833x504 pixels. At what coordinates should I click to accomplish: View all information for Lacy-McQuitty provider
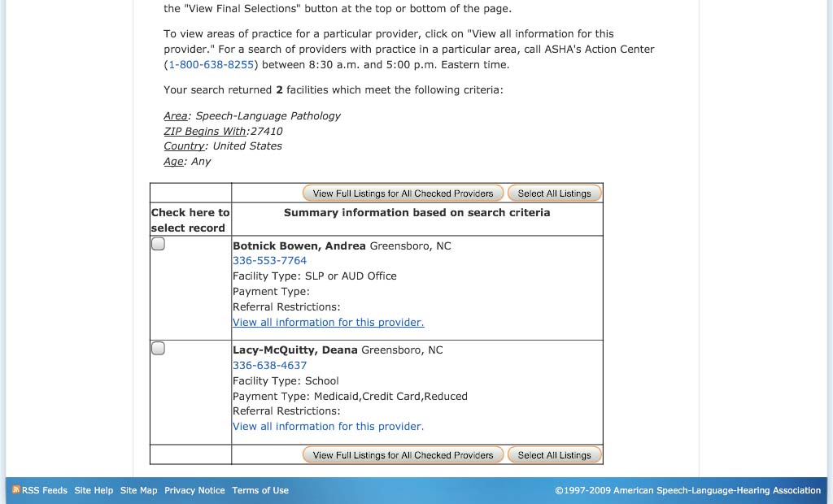tap(329, 427)
